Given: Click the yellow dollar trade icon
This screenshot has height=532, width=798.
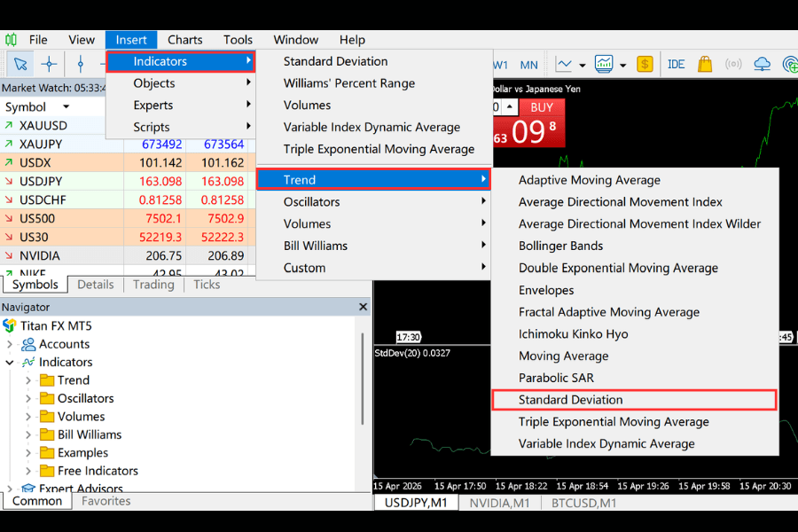Looking at the screenshot, I should pyautogui.click(x=645, y=64).
